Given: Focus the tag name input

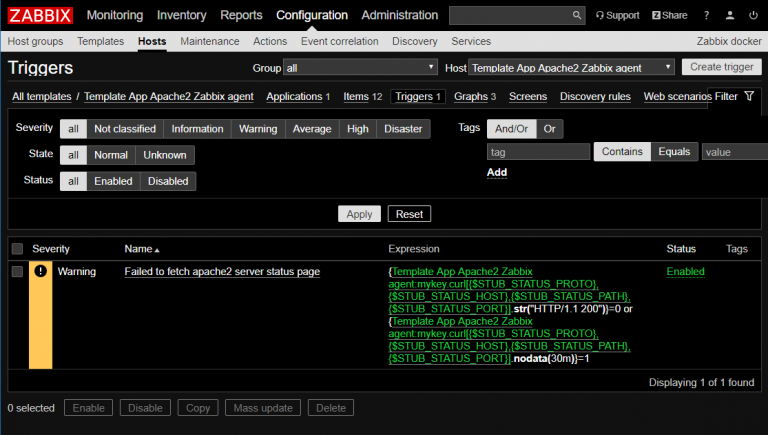Looking at the screenshot, I should point(538,152).
